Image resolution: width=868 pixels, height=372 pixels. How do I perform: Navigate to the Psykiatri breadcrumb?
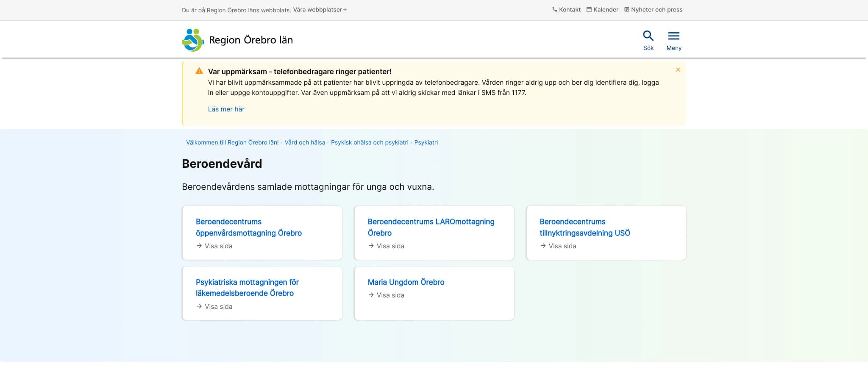pyautogui.click(x=426, y=143)
